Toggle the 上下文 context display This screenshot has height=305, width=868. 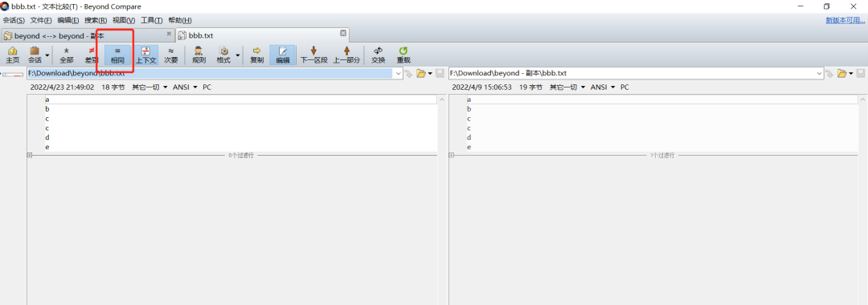click(146, 55)
